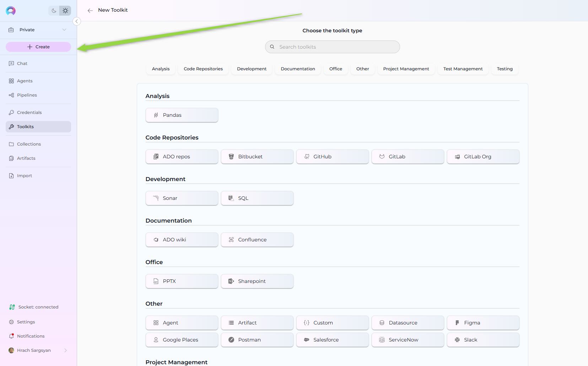The image size is (588, 366).
Task: Switch to light mode sun icon
Action: (65, 11)
